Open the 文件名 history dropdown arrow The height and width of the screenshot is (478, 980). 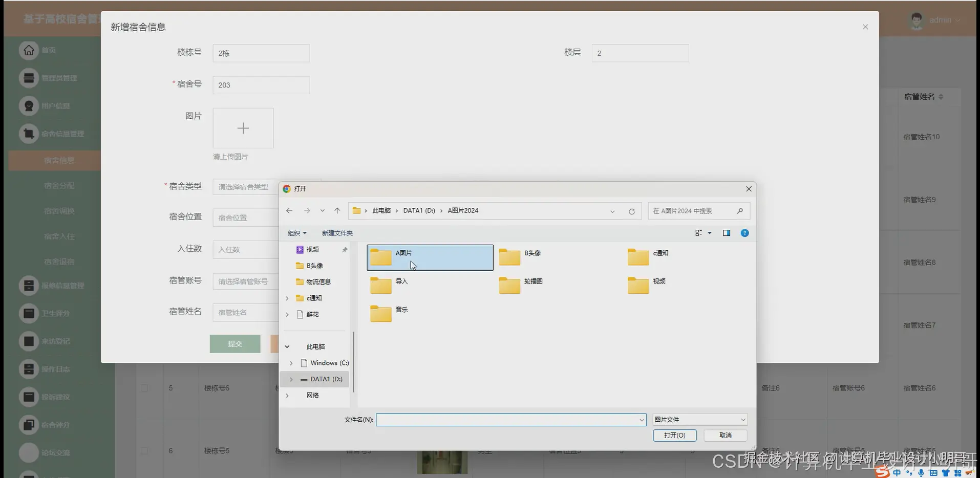pos(642,420)
